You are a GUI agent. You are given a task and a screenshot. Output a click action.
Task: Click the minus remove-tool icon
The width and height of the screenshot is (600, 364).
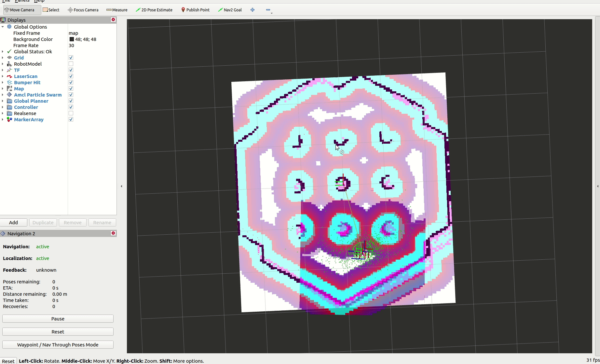(x=268, y=10)
